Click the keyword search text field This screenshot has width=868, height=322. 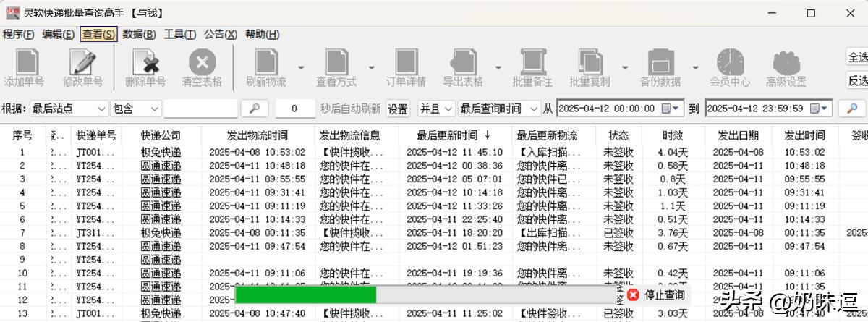tap(200, 109)
